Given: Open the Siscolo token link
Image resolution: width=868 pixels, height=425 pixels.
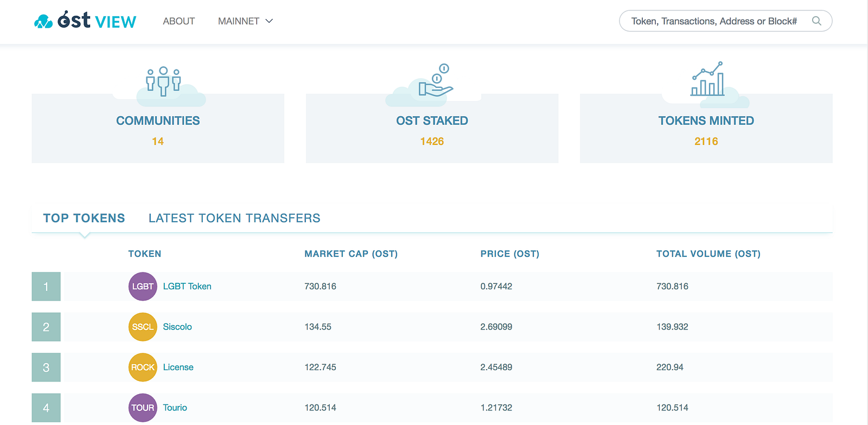Looking at the screenshot, I should coord(177,327).
